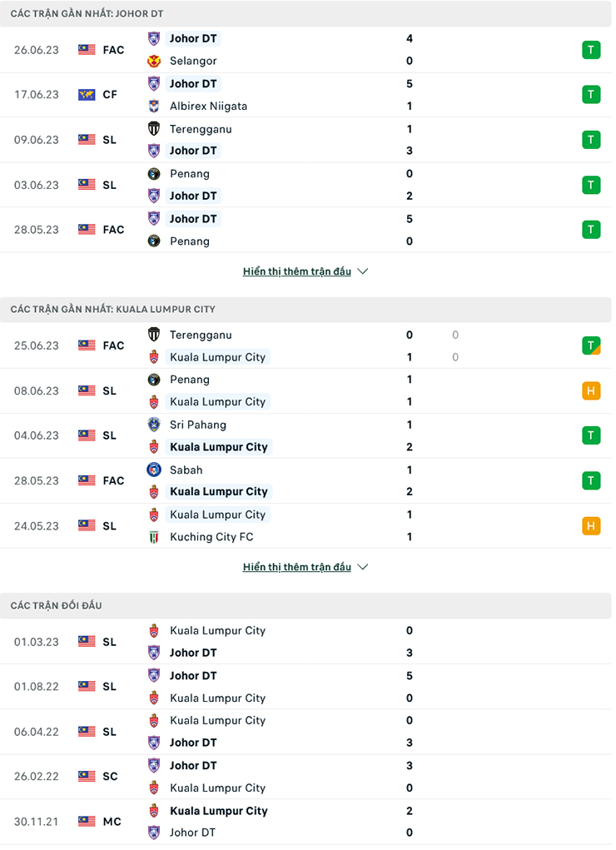The image size is (616, 850).
Task: Click the Albirex Niigata club badge
Action: coord(154,106)
